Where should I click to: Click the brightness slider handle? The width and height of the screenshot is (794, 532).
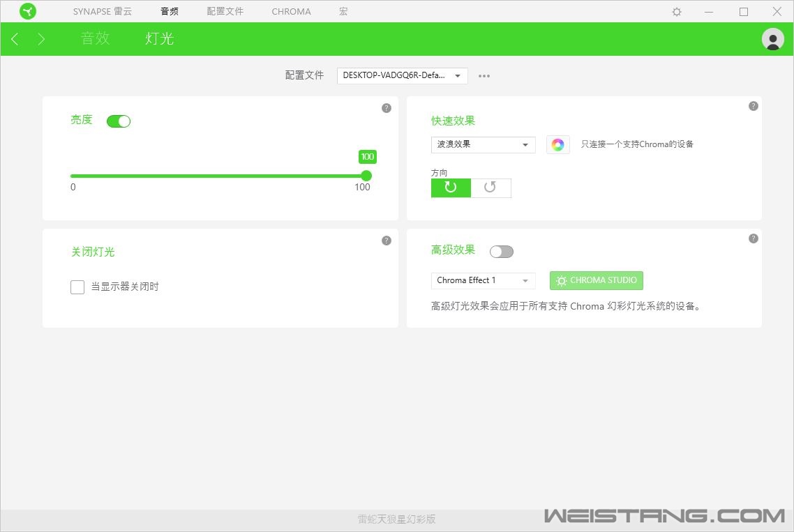click(x=366, y=176)
